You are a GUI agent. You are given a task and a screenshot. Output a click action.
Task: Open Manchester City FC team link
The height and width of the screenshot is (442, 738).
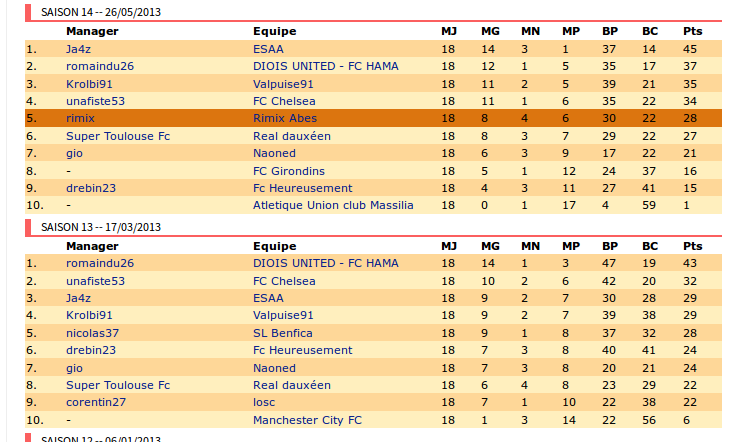click(x=307, y=420)
